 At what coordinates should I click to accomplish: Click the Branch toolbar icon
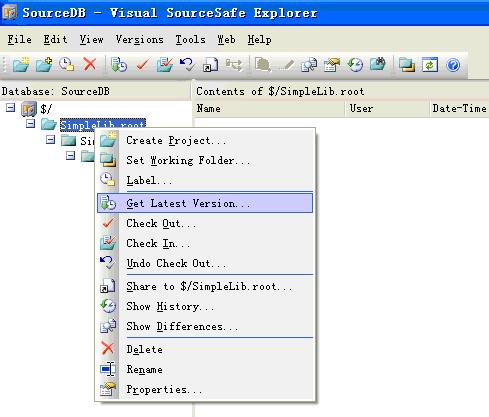tap(234, 64)
